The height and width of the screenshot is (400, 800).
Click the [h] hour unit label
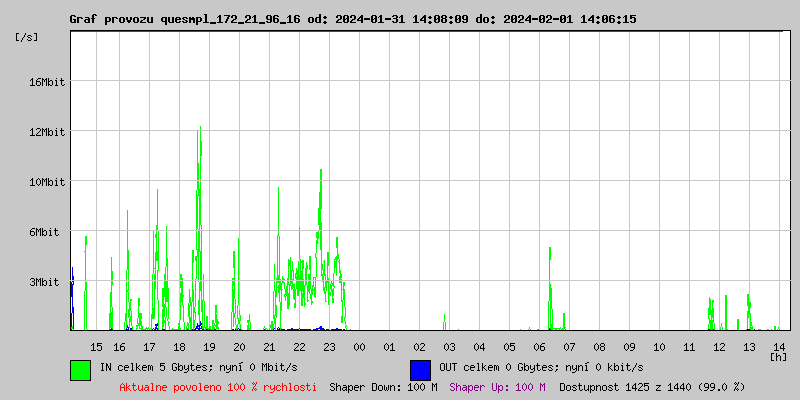(x=778, y=356)
